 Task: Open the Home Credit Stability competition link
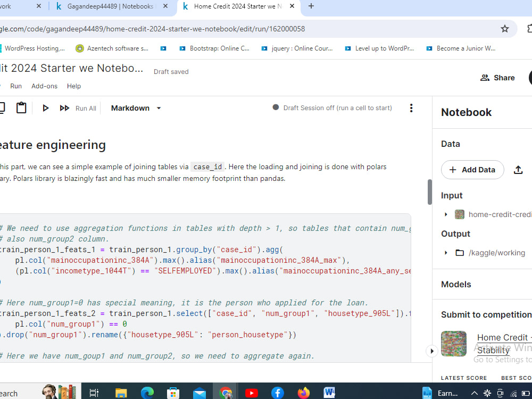click(504, 344)
